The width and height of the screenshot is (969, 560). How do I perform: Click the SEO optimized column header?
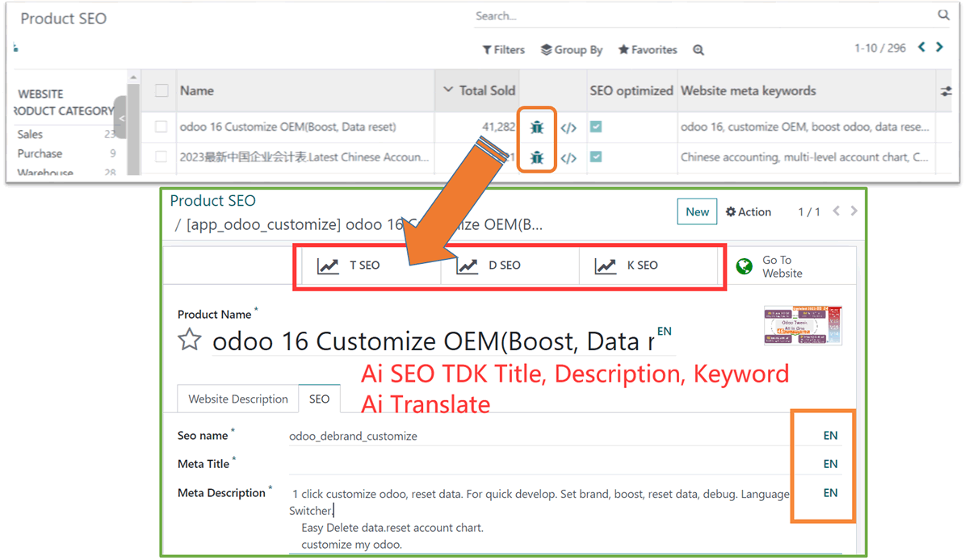pyautogui.click(x=631, y=90)
